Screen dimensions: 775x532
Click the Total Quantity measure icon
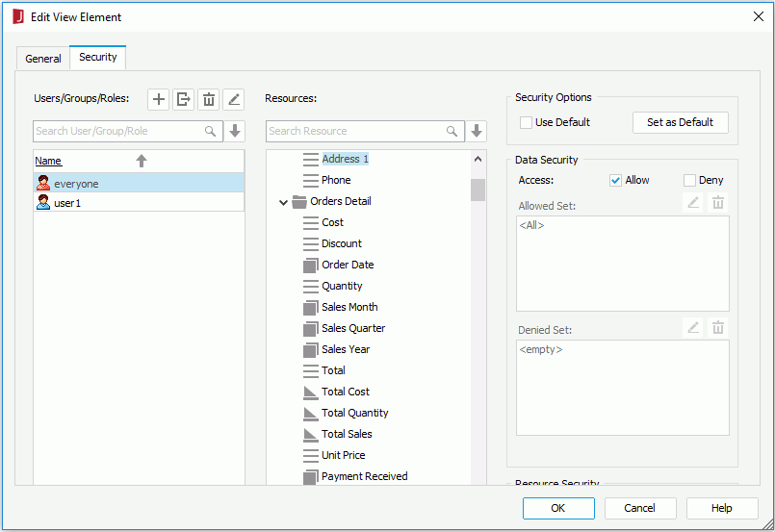tap(311, 414)
